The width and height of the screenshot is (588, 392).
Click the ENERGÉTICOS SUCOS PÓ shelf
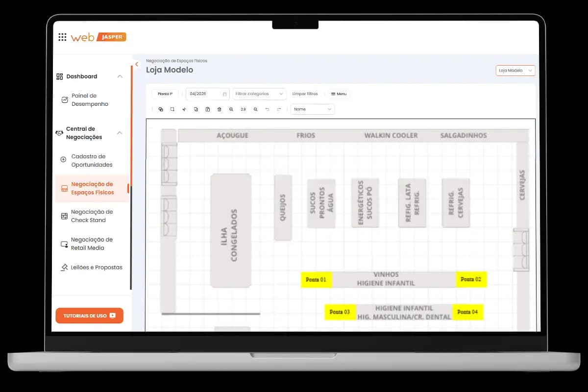pyautogui.click(x=365, y=203)
